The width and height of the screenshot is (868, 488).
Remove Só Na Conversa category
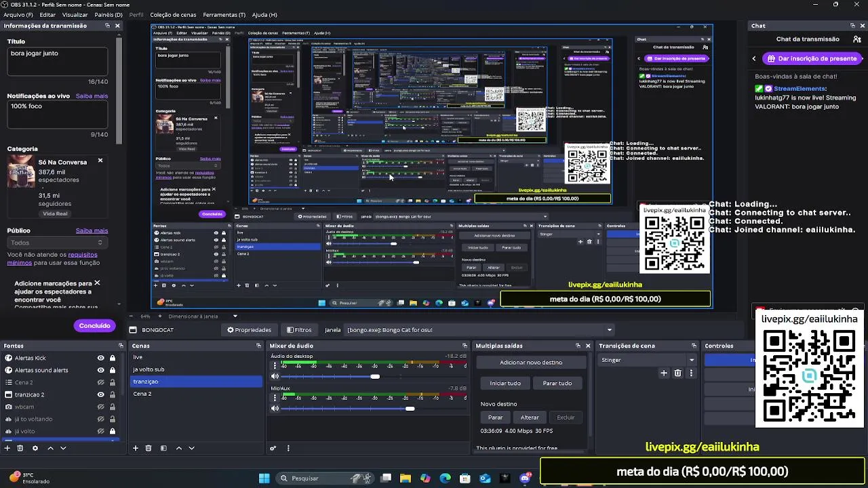coord(100,161)
